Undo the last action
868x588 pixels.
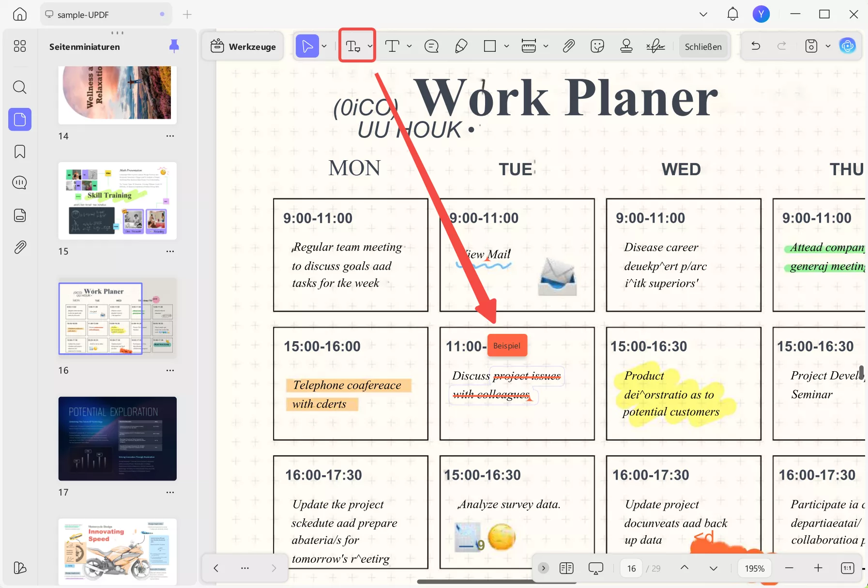coord(756,46)
